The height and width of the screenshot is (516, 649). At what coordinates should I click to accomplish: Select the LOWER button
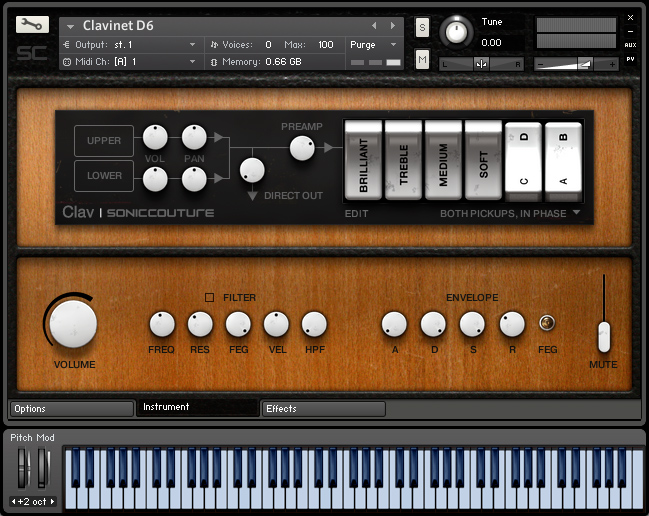(104, 176)
